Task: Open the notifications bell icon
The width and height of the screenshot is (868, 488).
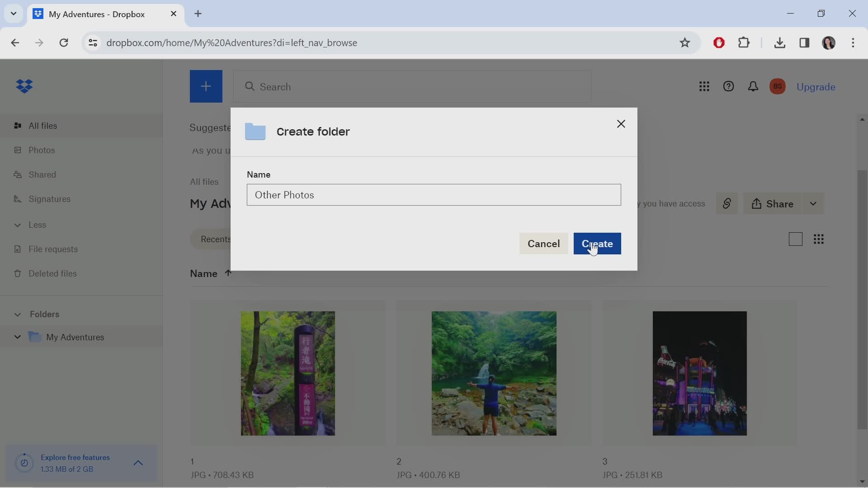Action: click(753, 86)
